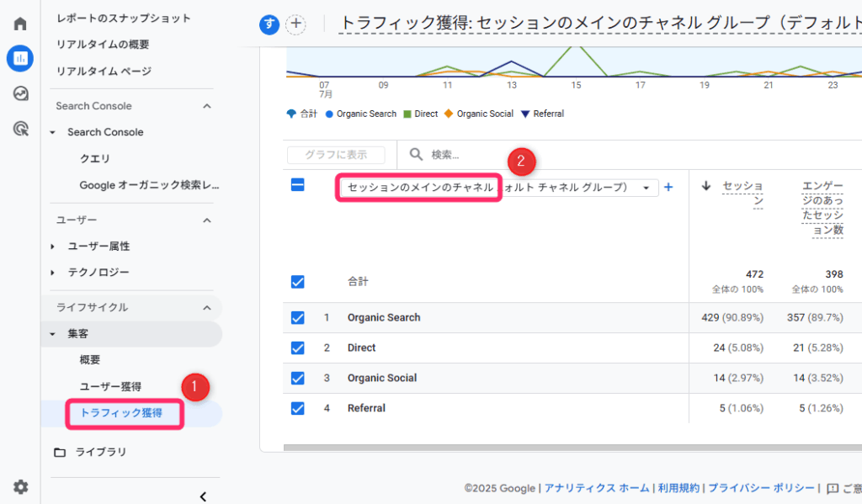
Task: Open the primary dimension dropdown arrow
Action: point(646,188)
